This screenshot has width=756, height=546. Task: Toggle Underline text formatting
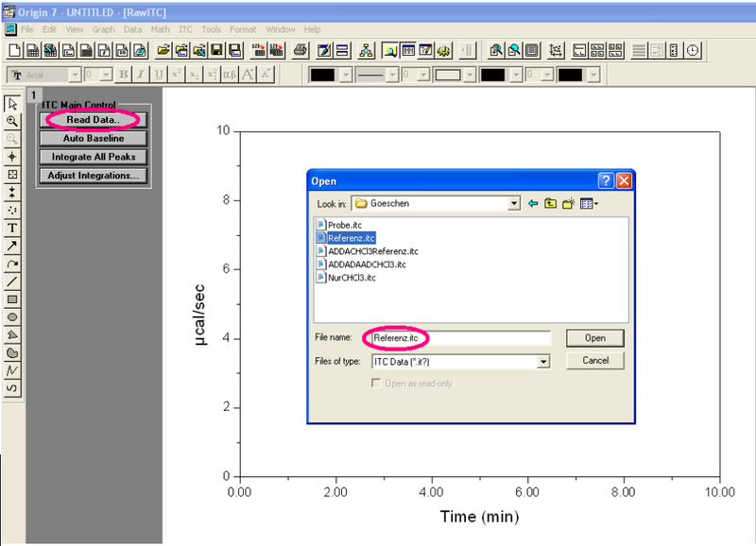159,75
